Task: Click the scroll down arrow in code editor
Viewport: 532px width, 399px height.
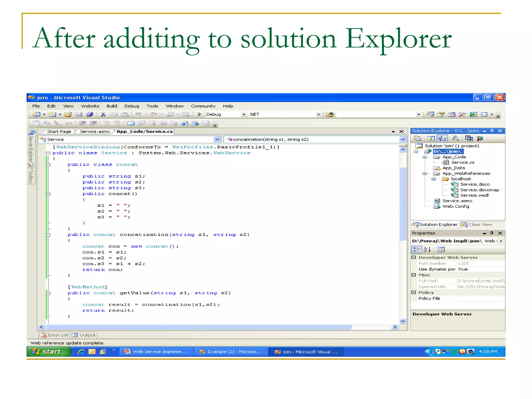Action: pyautogui.click(x=403, y=321)
